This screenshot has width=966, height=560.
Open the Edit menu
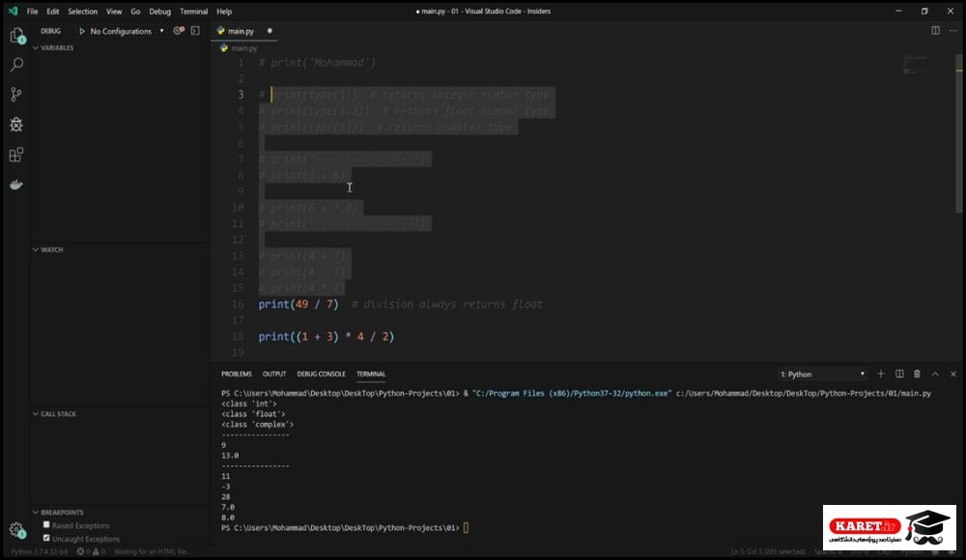coord(53,11)
